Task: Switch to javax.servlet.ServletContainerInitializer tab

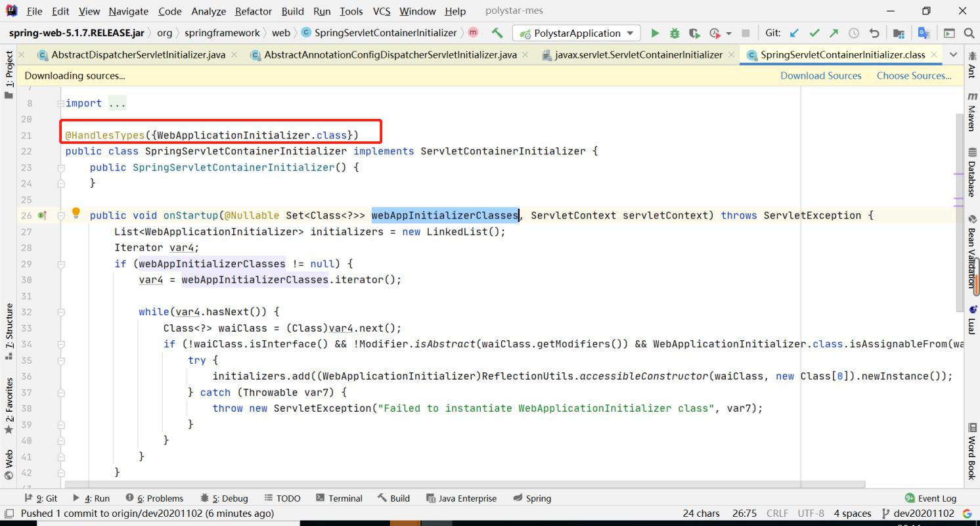Action: coord(638,55)
